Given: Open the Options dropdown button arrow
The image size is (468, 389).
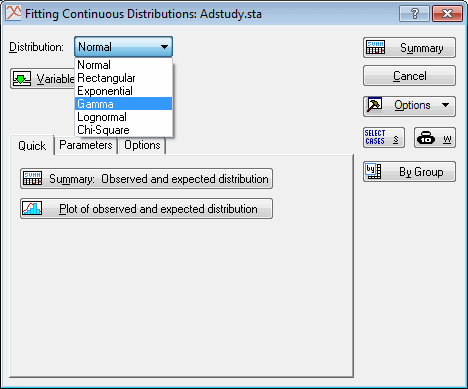Looking at the screenshot, I should (446, 105).
